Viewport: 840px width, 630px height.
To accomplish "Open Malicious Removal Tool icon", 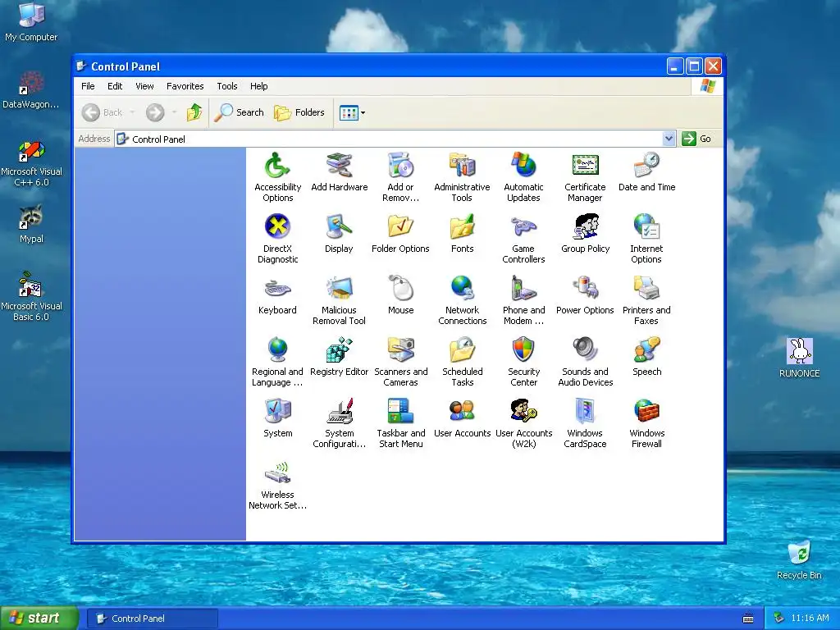I will pyautogui.click(x=339, y=288).
